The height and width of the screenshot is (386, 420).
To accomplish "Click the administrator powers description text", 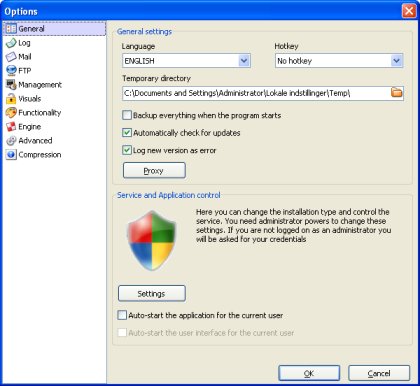I will [293, 226].
